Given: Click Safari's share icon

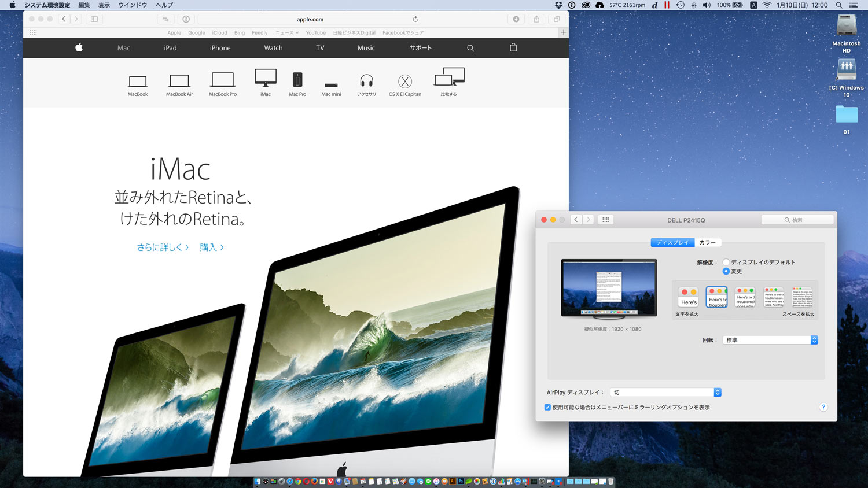Looking at the screenshot, I should (536, 19).
